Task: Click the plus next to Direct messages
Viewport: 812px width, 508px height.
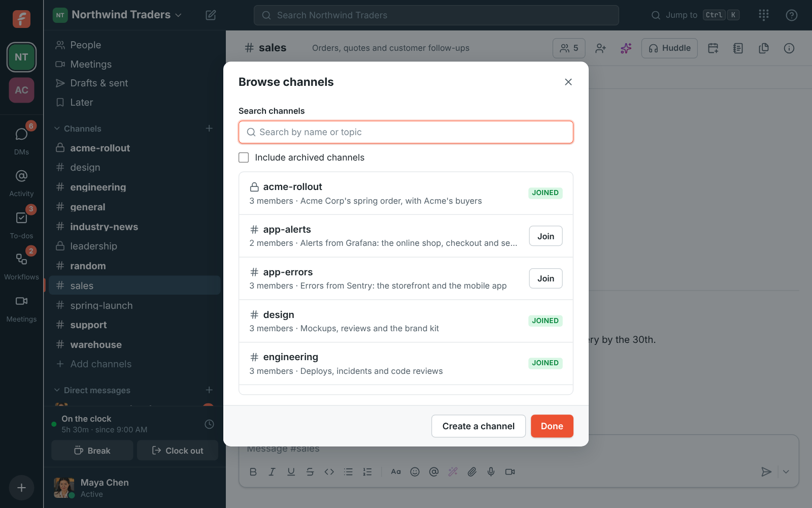Action: 209,390
